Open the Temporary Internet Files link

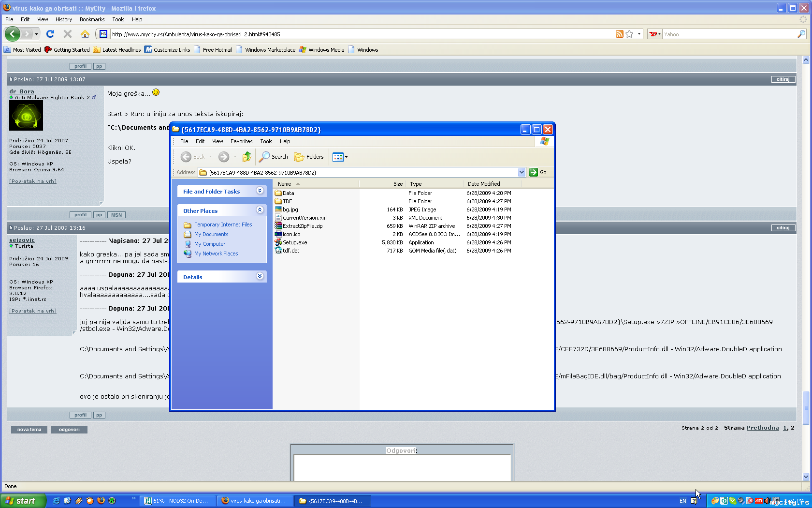223,224
